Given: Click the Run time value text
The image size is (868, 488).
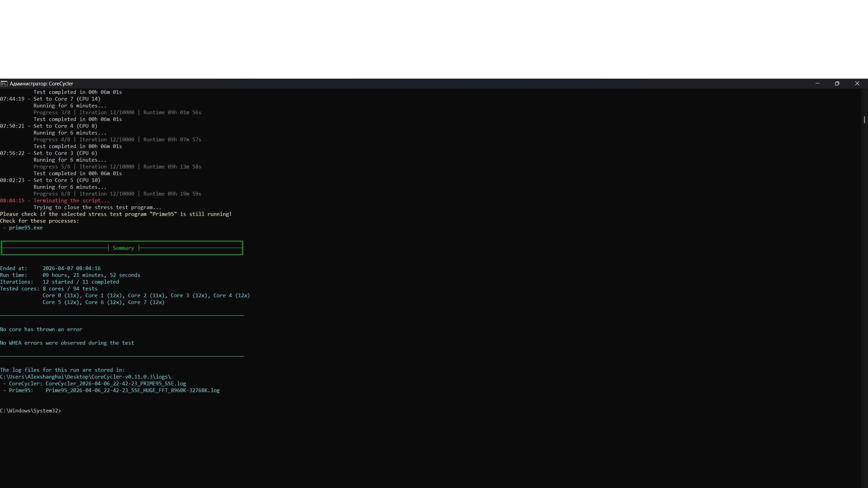Looking at the screenshot, I should (x=91, y=275).
